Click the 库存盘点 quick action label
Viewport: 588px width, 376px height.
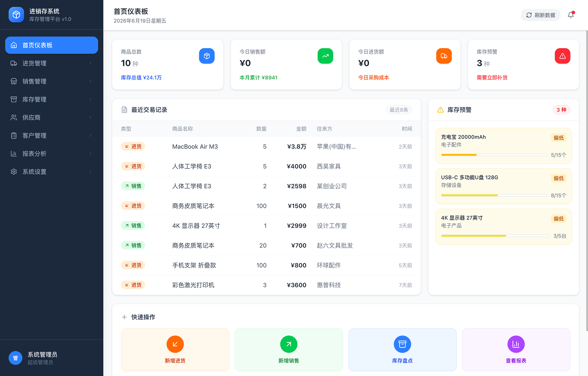[x=402, y=361]
